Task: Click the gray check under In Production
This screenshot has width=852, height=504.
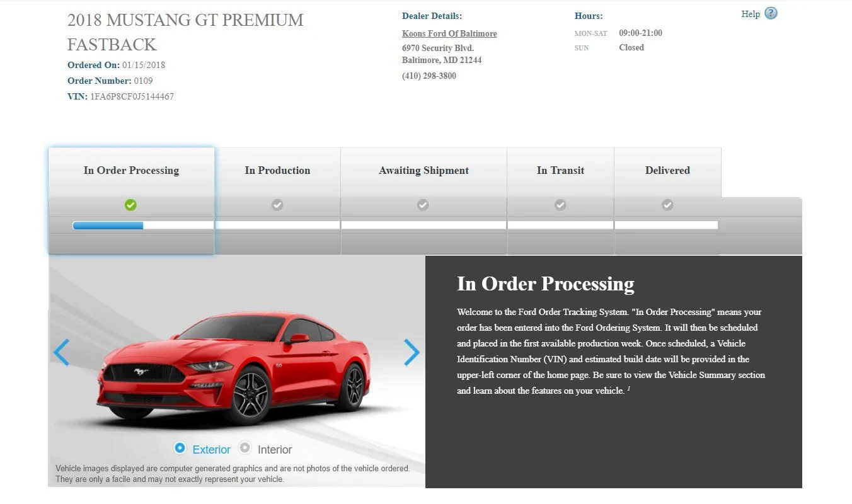Action: click(277, 205)
